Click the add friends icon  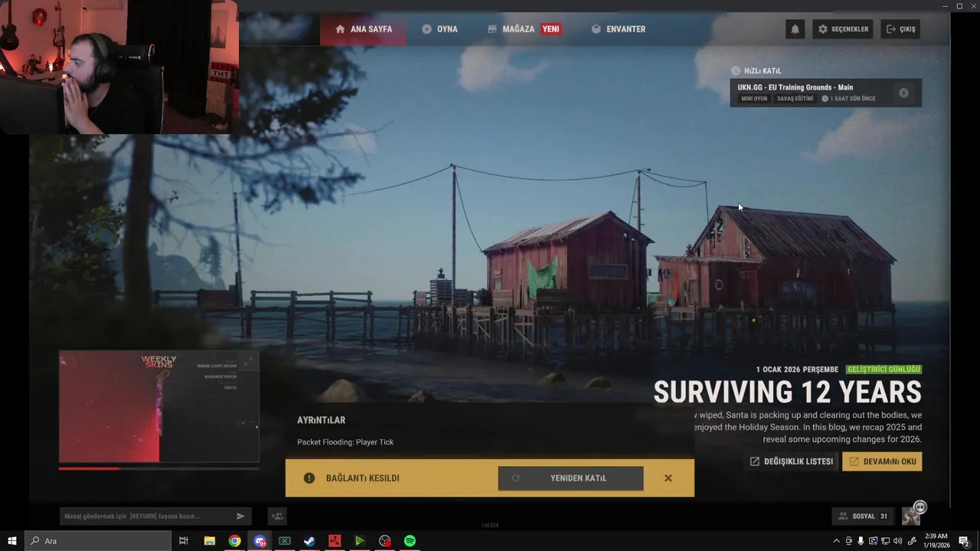coord(277,517)
